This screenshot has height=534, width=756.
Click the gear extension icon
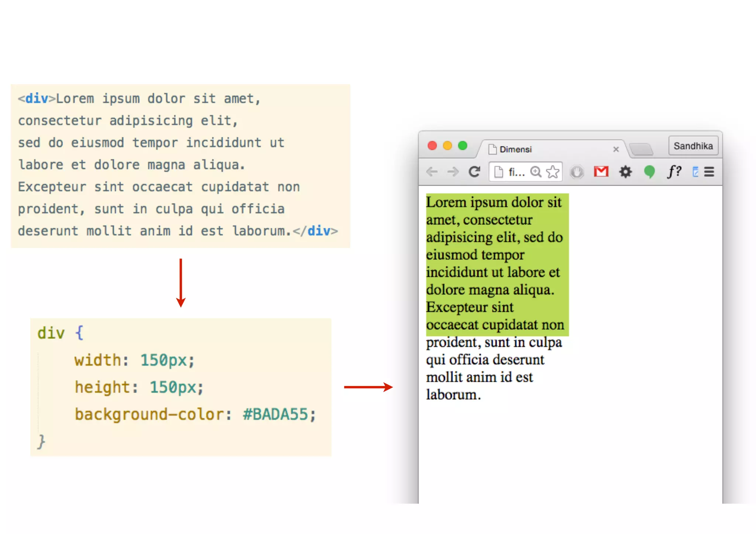pyautogui.click(x=625, y=172)
